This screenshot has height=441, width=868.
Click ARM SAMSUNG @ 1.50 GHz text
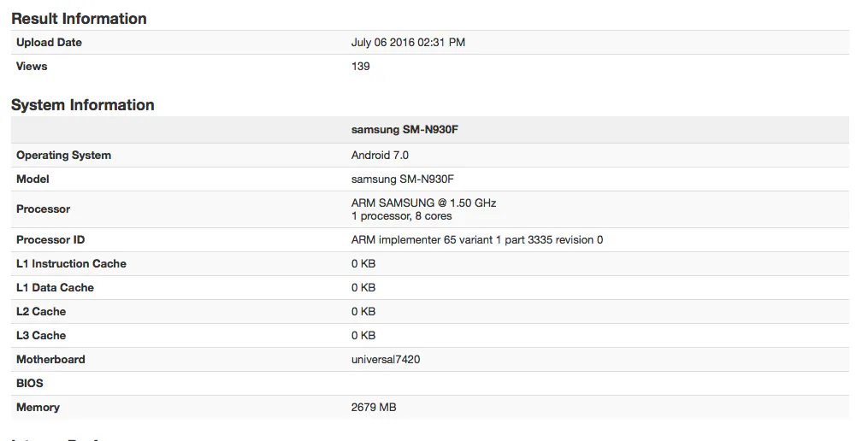pyautogui.click(x=423, y=203)
